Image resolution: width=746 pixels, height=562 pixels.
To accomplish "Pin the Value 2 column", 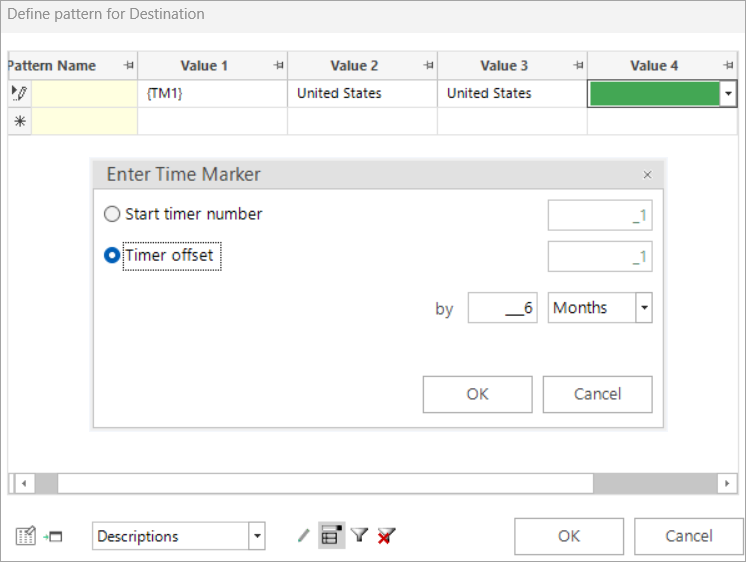I will [x=429, y=65].
